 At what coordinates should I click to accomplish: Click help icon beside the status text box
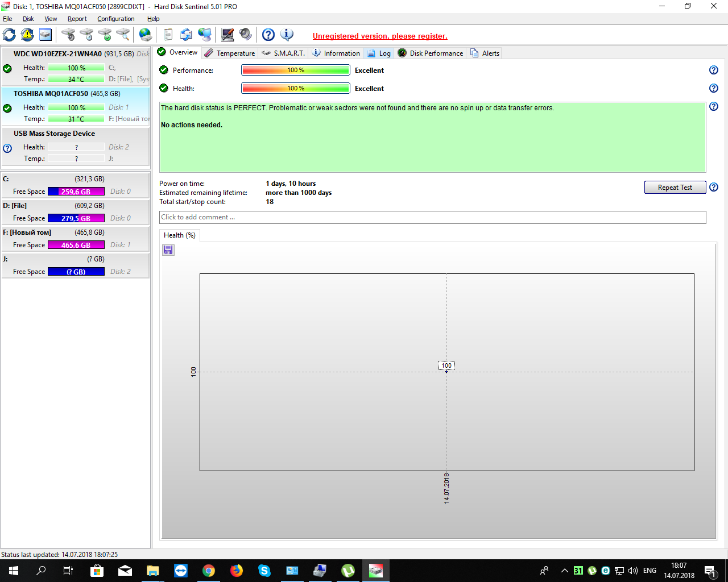tap(714, 106)
